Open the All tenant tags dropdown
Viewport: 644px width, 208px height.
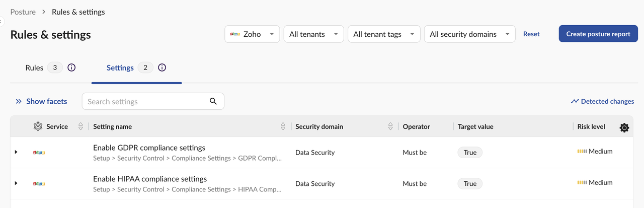pos(384,34)
